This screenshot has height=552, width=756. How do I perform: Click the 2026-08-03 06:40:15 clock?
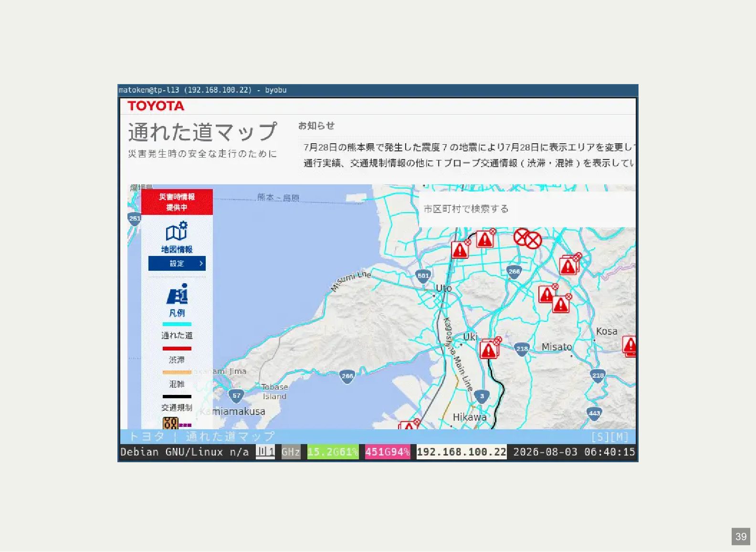pyautogui.click(x=574, y=452)
